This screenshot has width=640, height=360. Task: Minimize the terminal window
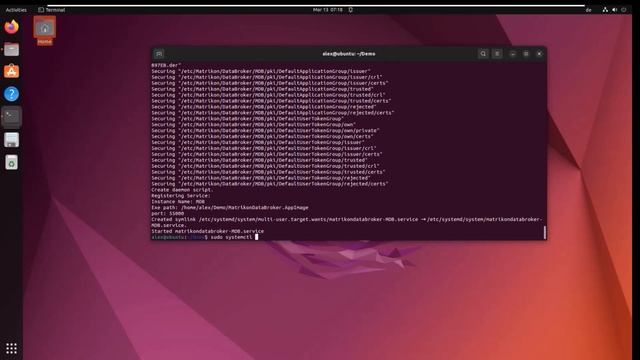(513, 54)
